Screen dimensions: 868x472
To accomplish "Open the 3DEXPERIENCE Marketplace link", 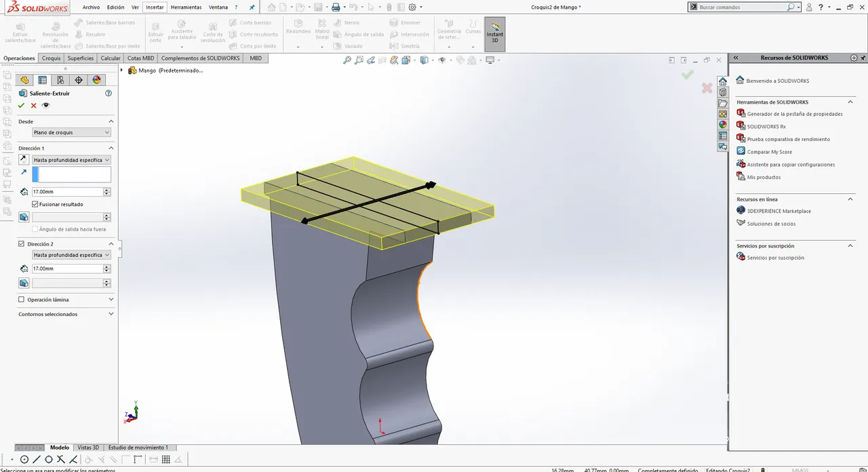I will click(779, 212).
